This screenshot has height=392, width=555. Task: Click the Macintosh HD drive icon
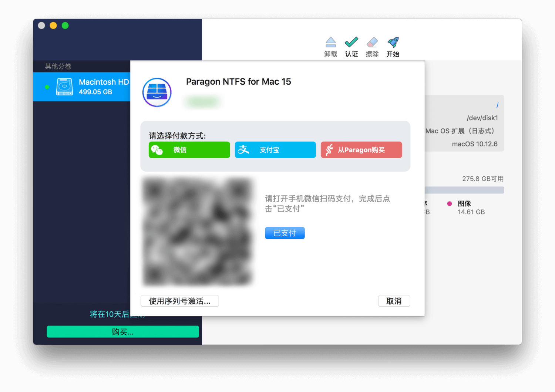64,87
